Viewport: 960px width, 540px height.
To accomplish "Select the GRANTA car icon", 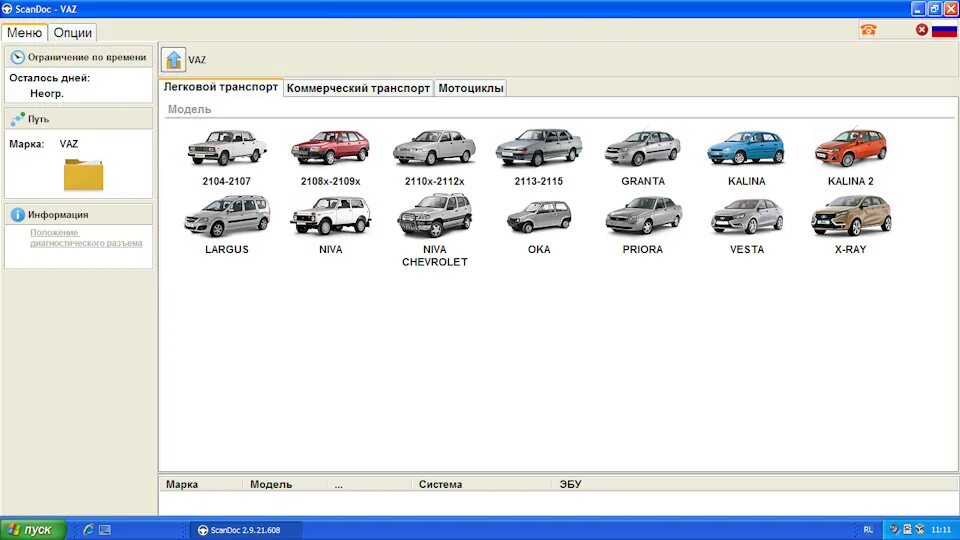I will coord(642,148).
